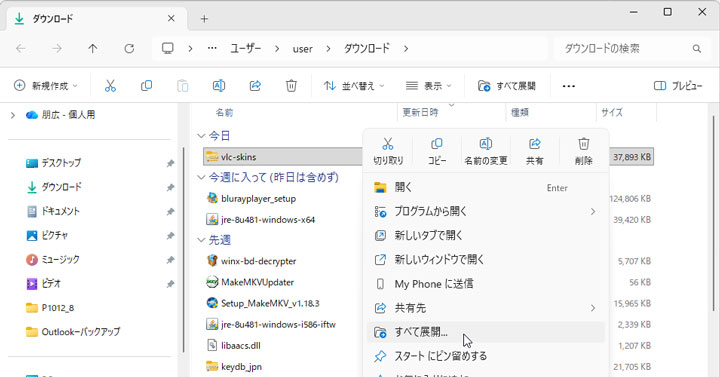
Task: Click the toolbar Cut scissors icon
Action: [x=110, y=86]
